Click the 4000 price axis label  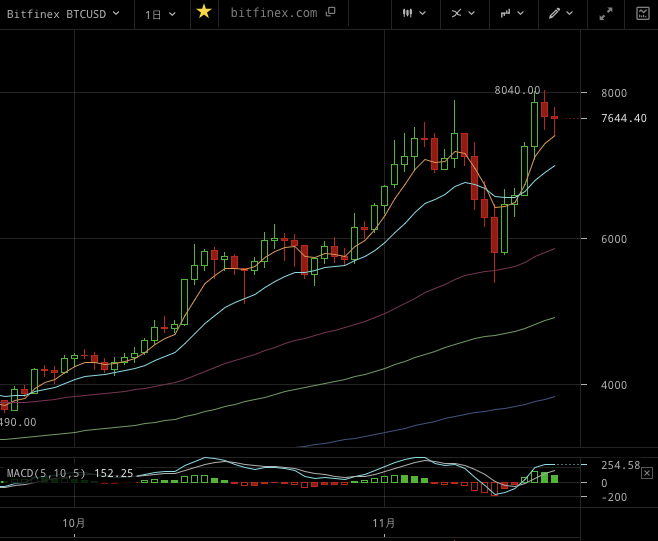pyautogui.click(x=614, y=385)
